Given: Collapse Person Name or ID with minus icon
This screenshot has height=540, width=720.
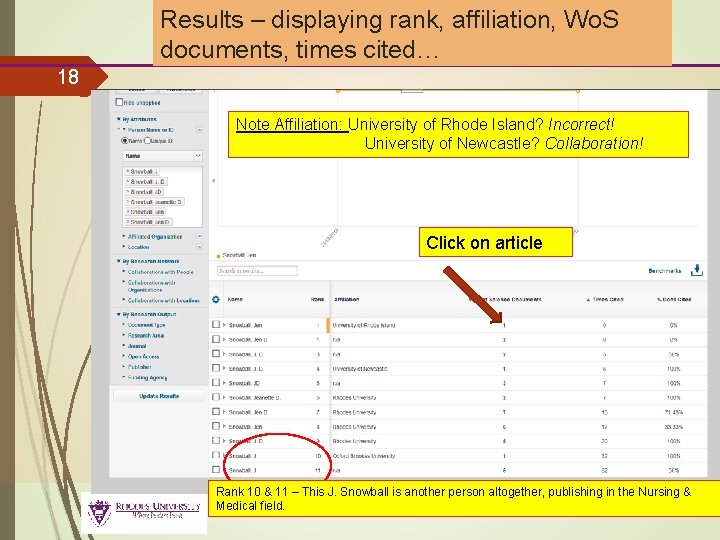Looking at the screenshot, I should (199, 130).
